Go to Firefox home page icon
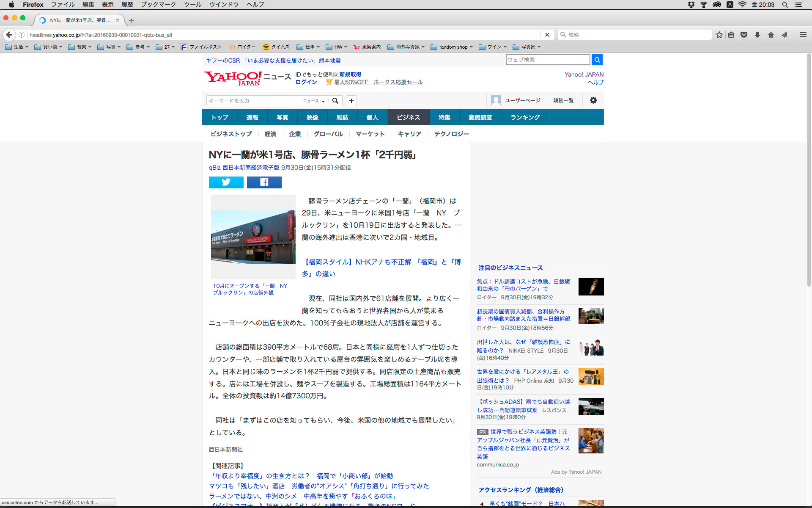This screenshot has height=508, width=812. pyautogui.click(x=771, y=35)
